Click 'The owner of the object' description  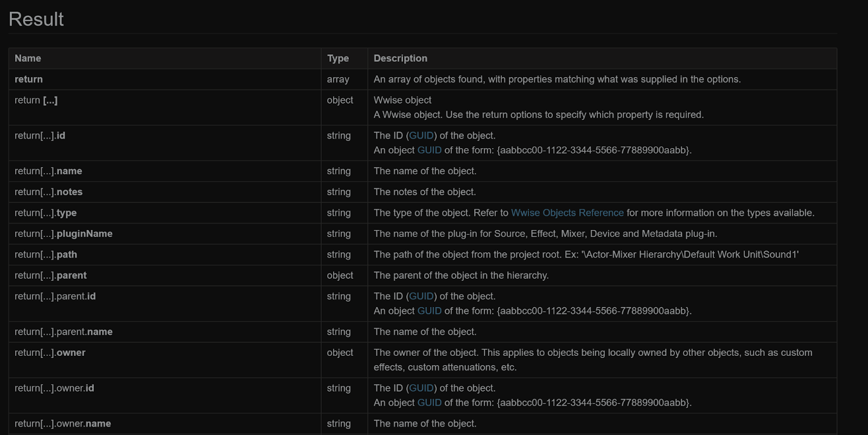pyautogui.click(x=593, y=360)
